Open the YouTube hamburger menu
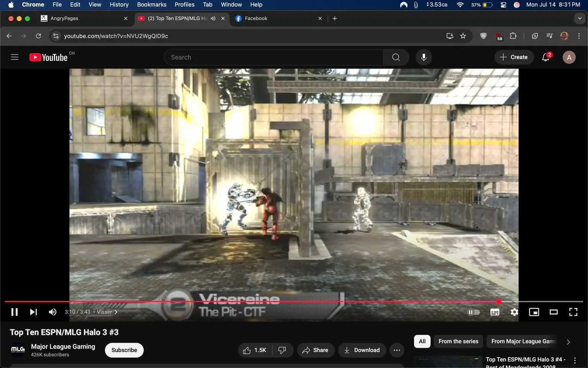This screenshot has height=368, width=588. pyautogui.click(x=15, y=57)
